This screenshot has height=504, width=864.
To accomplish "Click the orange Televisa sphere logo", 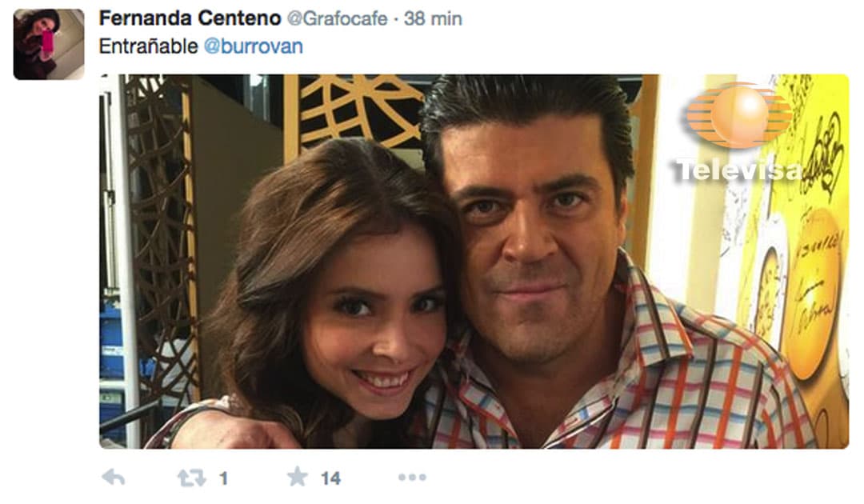I will pos(739,115).
